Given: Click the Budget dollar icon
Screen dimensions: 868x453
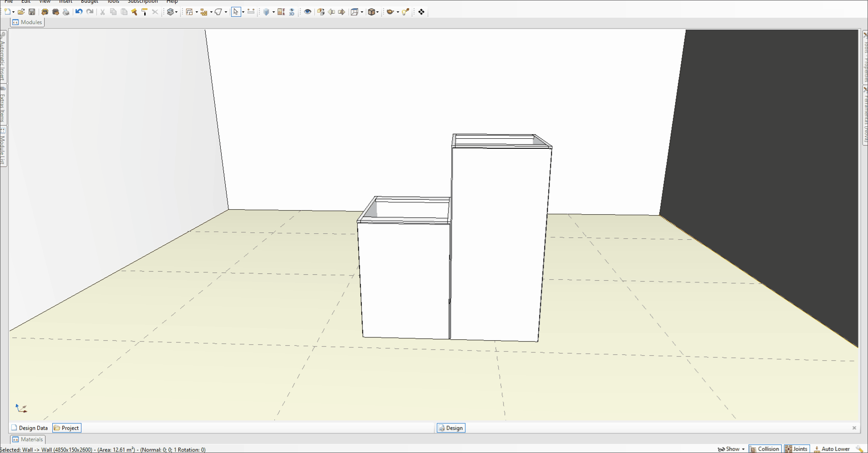Looking at the screenshot, I should click(170, 12).
